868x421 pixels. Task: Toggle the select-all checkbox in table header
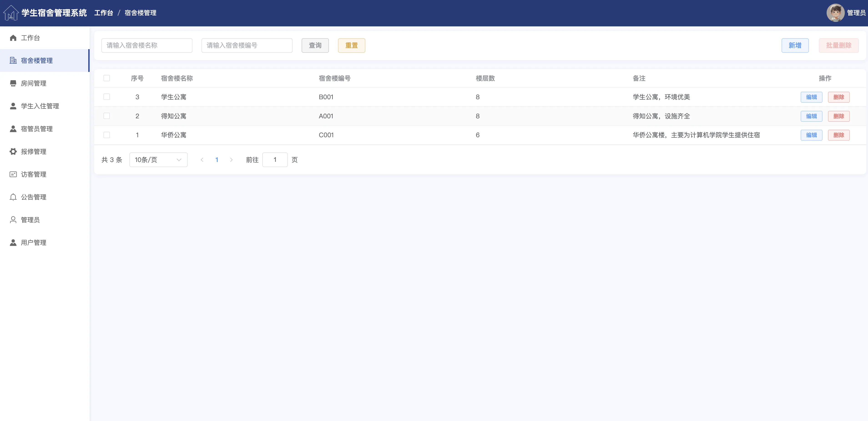(x=107, y=78)
